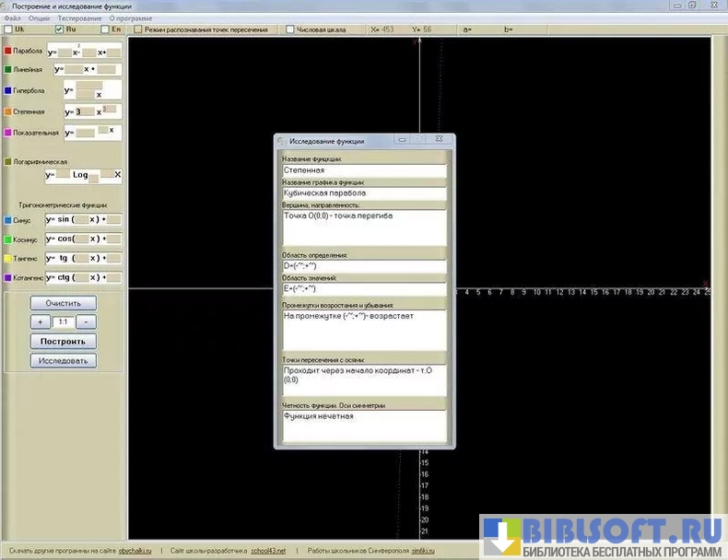Select the purple Котангенс function marker
This screenshot has width=728, height=560.
click(x=8, y=277)
